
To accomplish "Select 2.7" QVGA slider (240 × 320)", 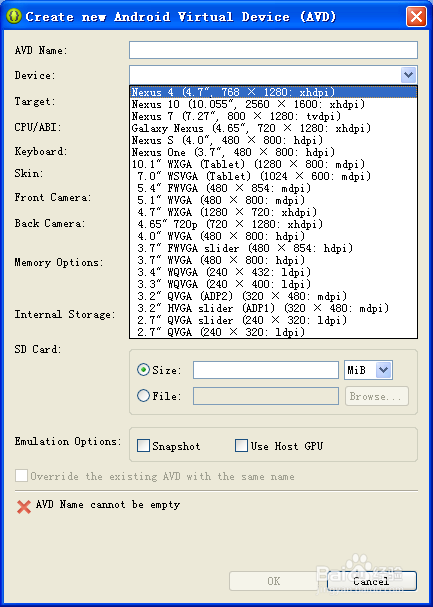I will click(x=273, y=320).
